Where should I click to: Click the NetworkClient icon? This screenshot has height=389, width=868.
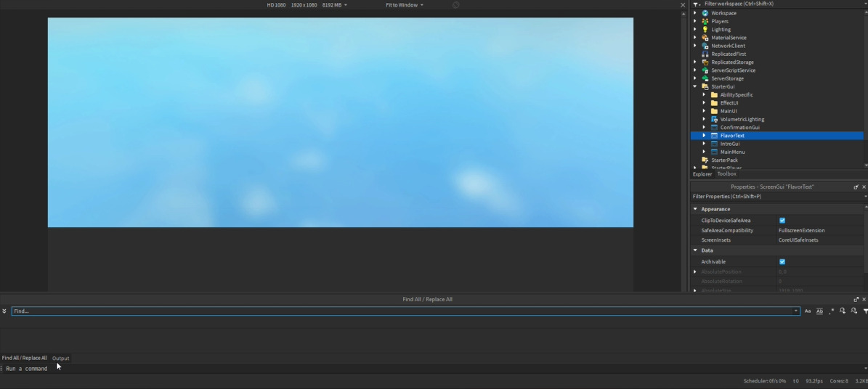(705, 46)
